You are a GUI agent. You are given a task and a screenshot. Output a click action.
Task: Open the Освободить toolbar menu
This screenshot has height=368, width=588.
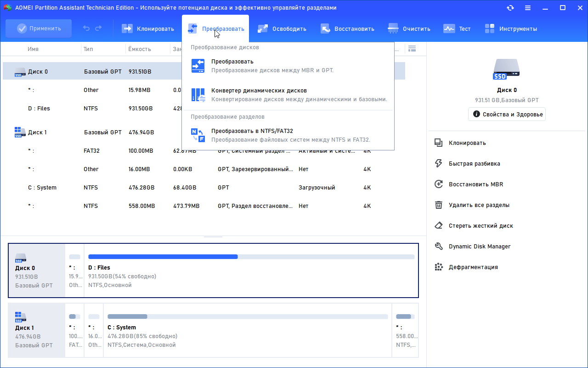282,29
